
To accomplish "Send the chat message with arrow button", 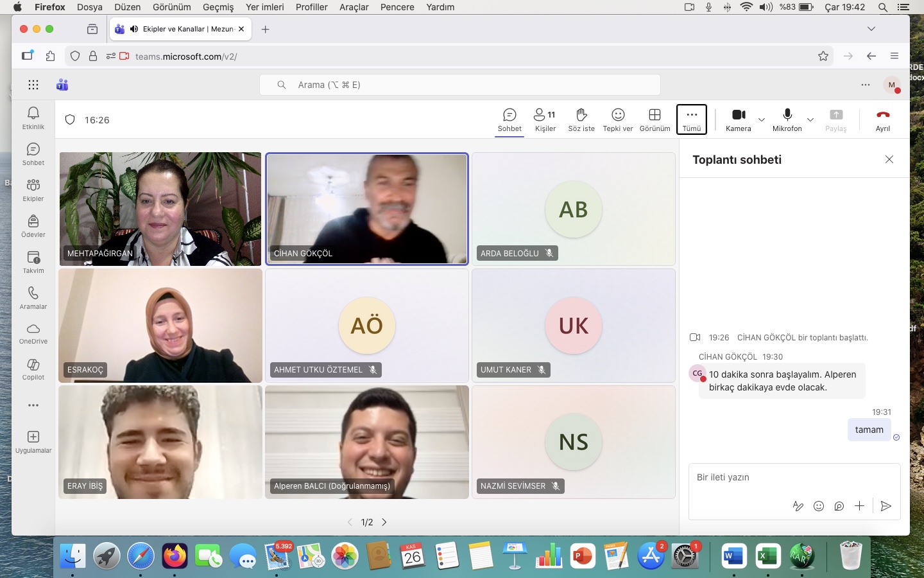I will click(x=886, y=506).
